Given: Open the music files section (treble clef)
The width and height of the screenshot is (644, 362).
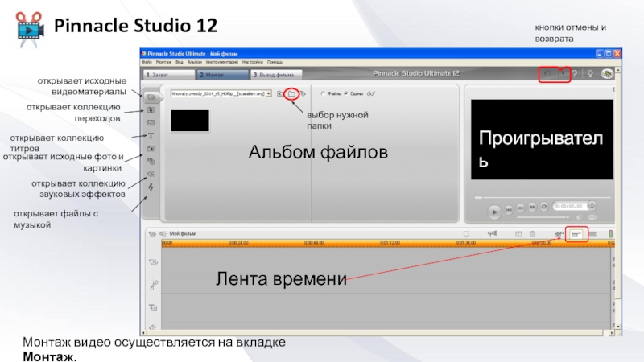Looking at the screenshot, I should click(x=151, y=187).
